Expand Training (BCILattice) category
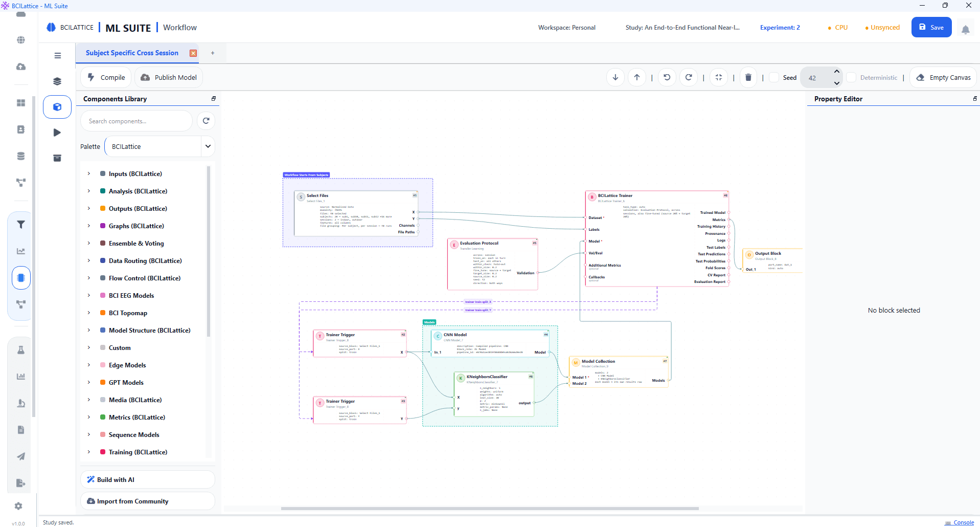The height and width of the screenshot is (527, 980). pos(89,452)
